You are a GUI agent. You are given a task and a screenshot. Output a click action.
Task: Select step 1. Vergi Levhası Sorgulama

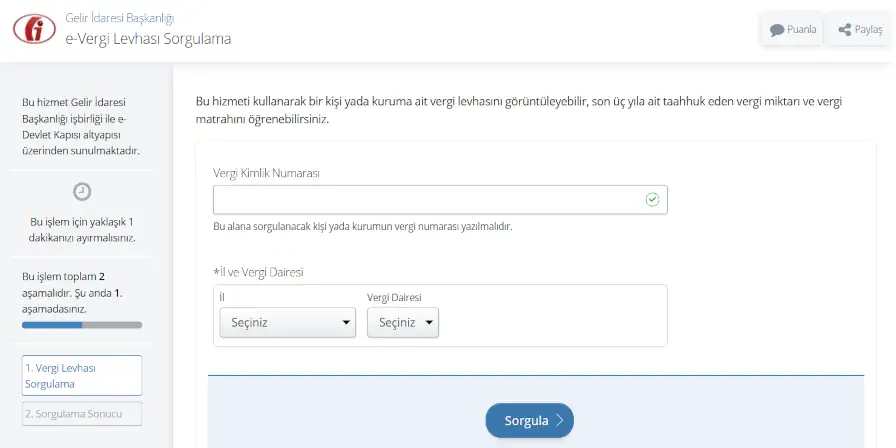(x=82, y=375)
